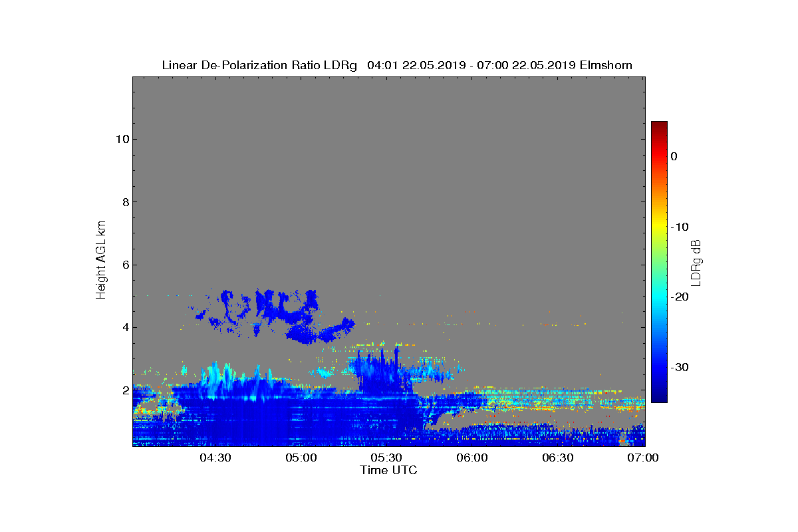This screenshot has height=532, width=798.
Task: Click the colorbar value '-30'
Action: pos(679,367)
